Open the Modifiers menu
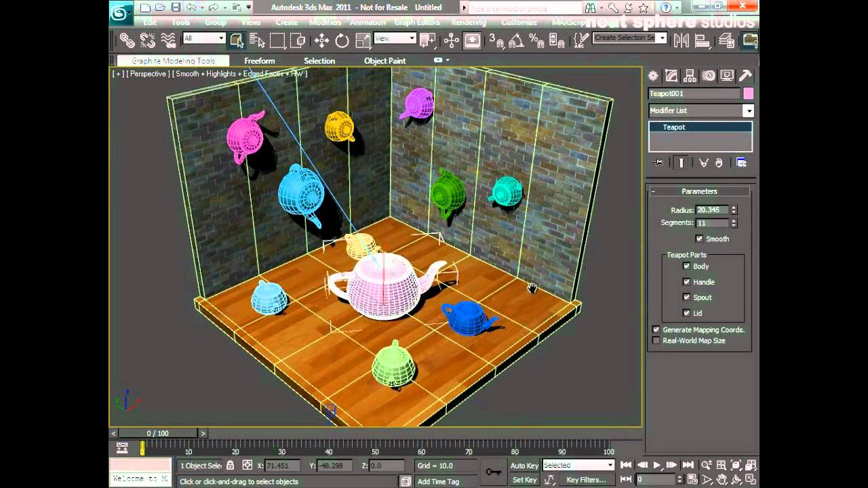The image size is (868, 488). [x=325, y=22]
